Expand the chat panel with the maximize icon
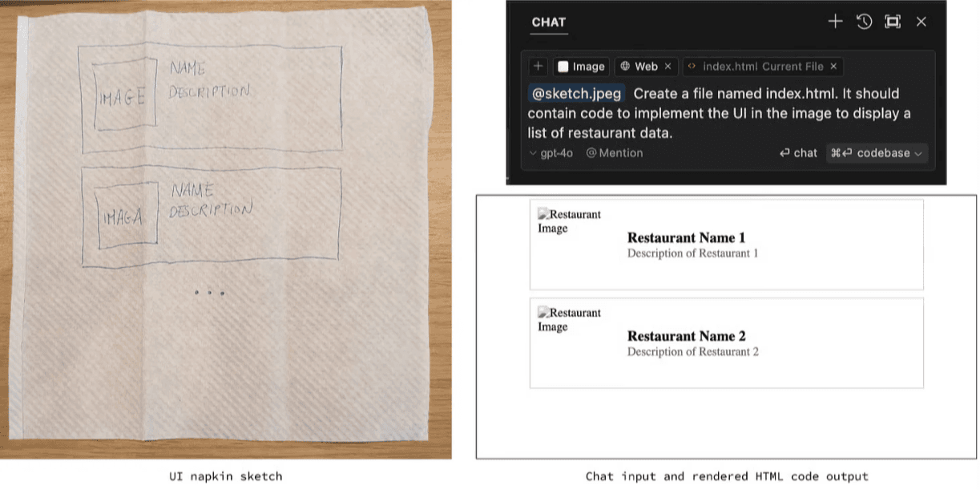This screenshot has height=490, width=980. (x=892, y=22)
